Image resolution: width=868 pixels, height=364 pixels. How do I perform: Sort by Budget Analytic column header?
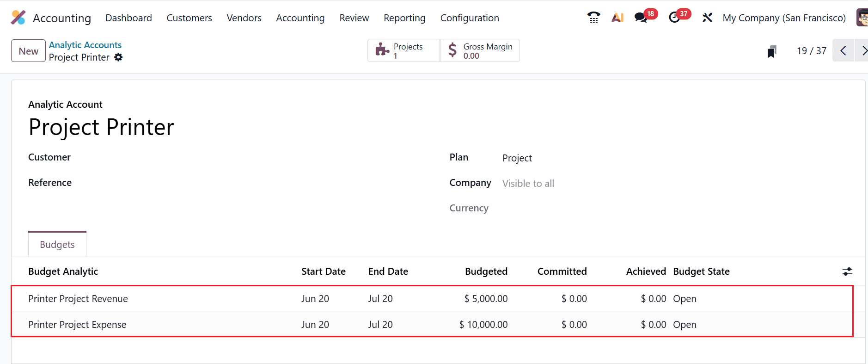[63, 271]
